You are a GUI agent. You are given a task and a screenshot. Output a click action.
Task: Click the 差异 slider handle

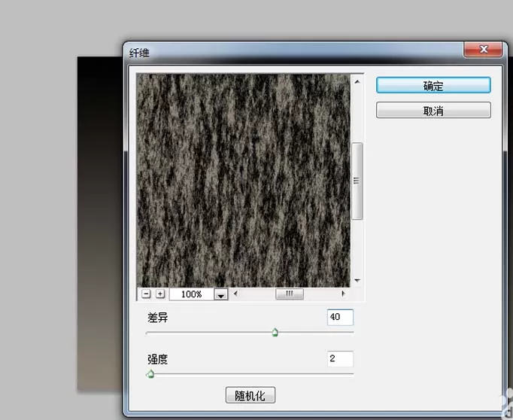pos(275,332)
